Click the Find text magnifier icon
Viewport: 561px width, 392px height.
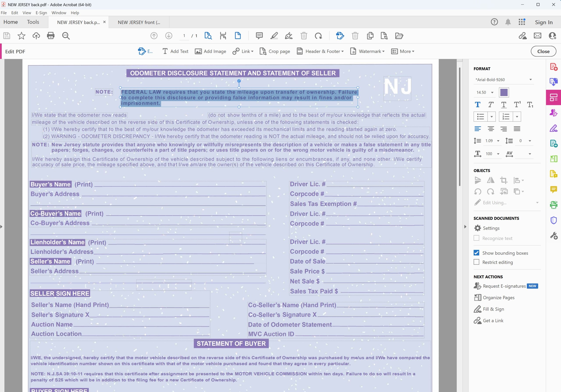click(66, 36)
